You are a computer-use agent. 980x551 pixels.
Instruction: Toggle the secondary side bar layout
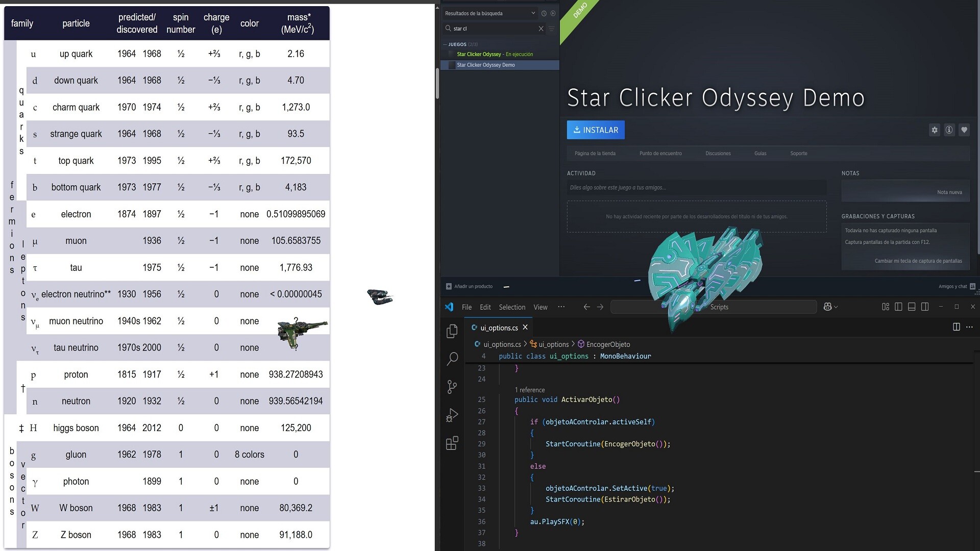(x=925, y=307)
